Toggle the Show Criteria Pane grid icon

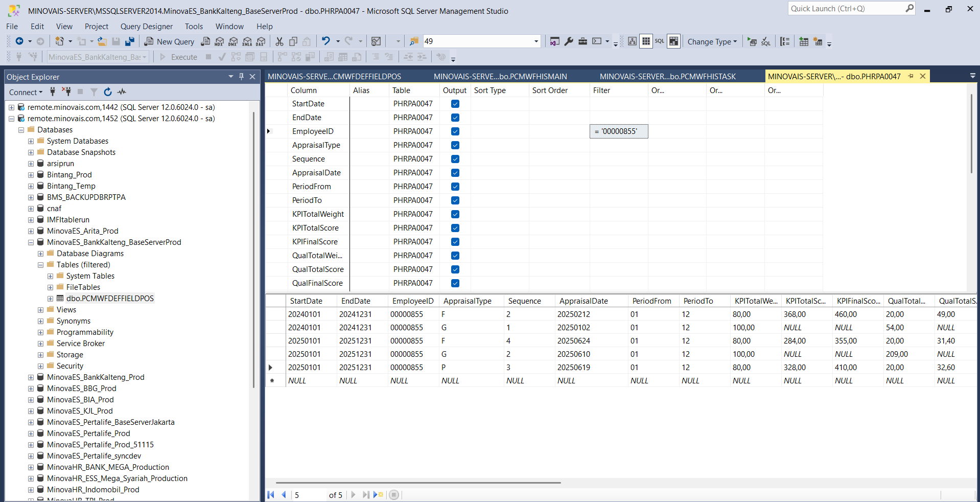(x=646, y=41)
